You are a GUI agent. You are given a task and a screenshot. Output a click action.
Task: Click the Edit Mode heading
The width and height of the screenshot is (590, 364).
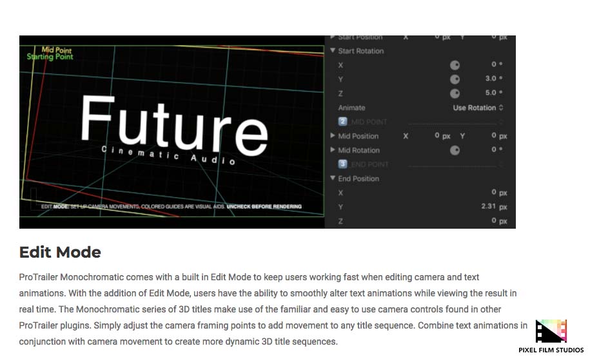(x=60, y=252)
